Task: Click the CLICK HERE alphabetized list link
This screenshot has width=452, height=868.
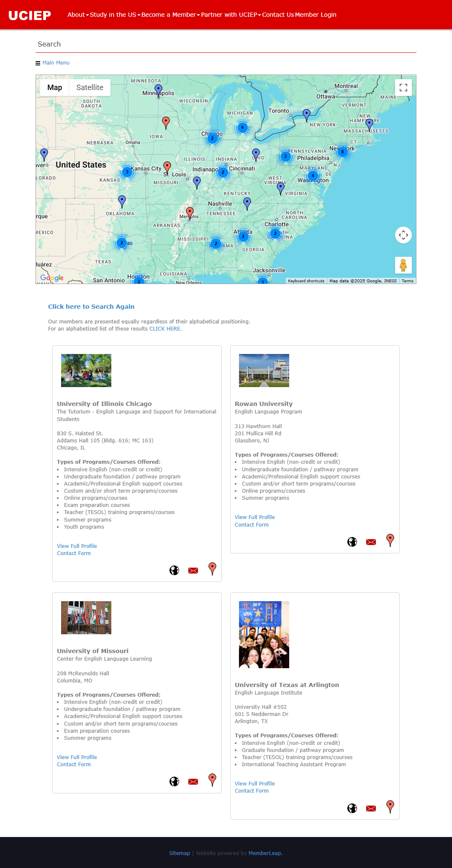Action: 165,329
